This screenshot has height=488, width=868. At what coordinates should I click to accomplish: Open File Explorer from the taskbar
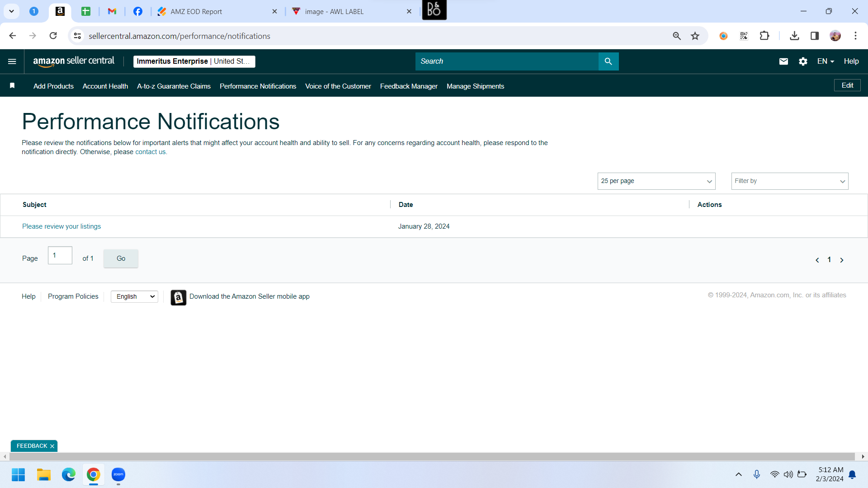point(44,474)
